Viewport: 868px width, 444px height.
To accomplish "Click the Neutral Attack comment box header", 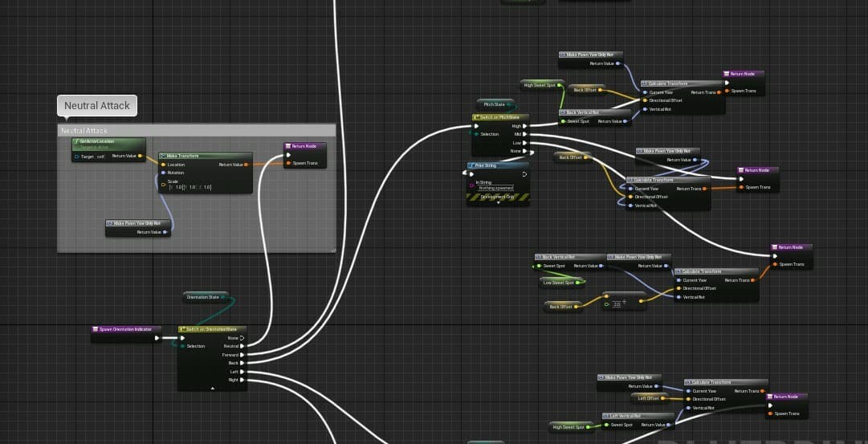I will coord(197,131).
